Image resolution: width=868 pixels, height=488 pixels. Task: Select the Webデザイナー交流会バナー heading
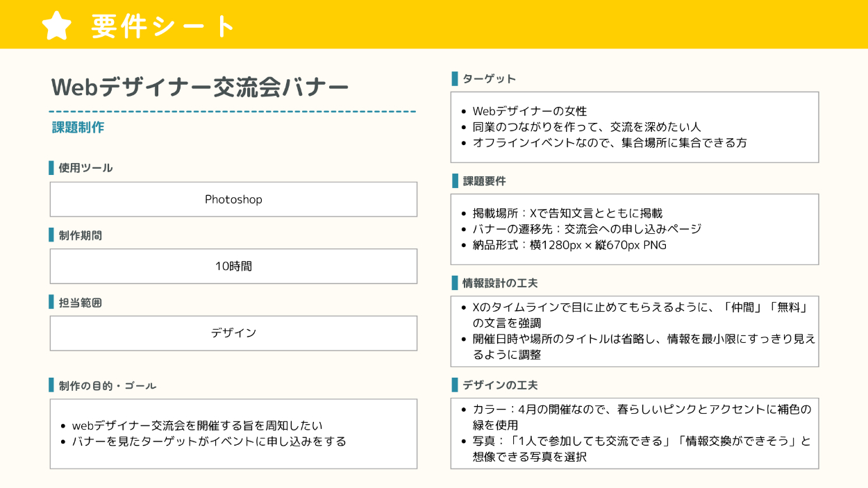200,87
